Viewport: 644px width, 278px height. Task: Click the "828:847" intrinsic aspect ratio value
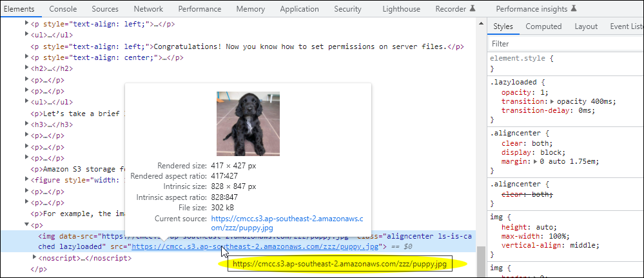(x=224, y=197)
